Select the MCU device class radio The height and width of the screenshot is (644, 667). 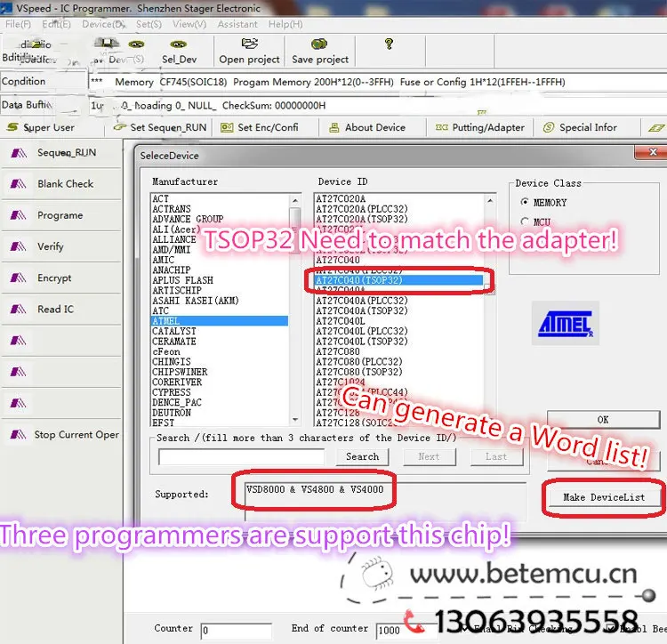525,221
